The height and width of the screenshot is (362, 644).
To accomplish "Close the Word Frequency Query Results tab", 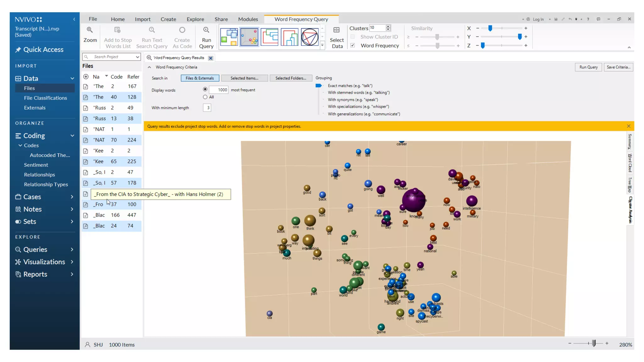I will (211, 58).
